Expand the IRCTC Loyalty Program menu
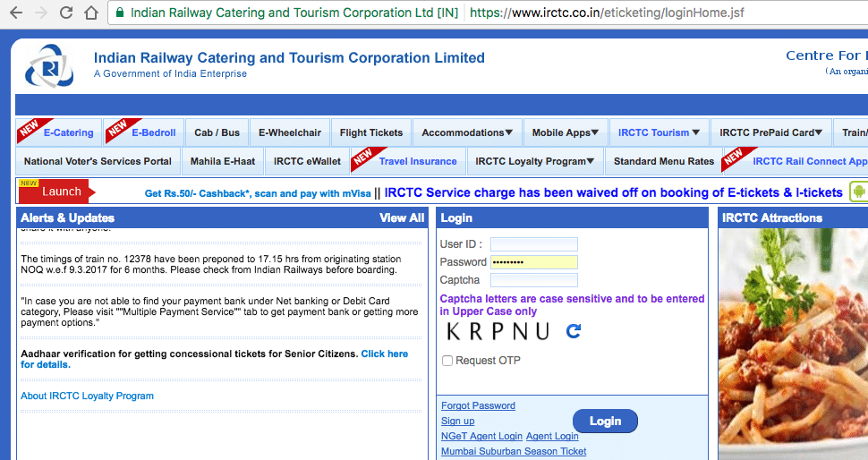The height and width of the screenshot is (460, 868). (535, 162)
